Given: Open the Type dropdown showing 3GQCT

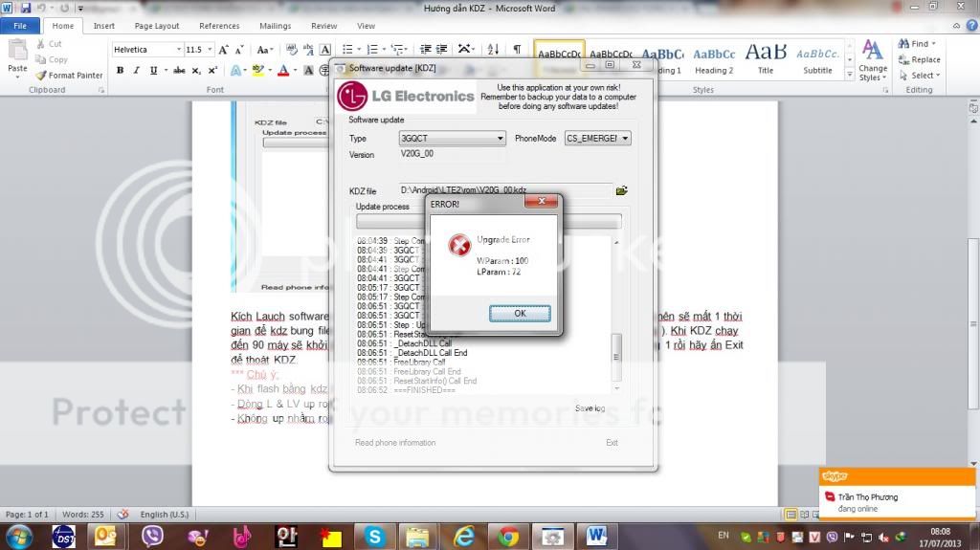Looking at the screenshot, I should point(452,139).
